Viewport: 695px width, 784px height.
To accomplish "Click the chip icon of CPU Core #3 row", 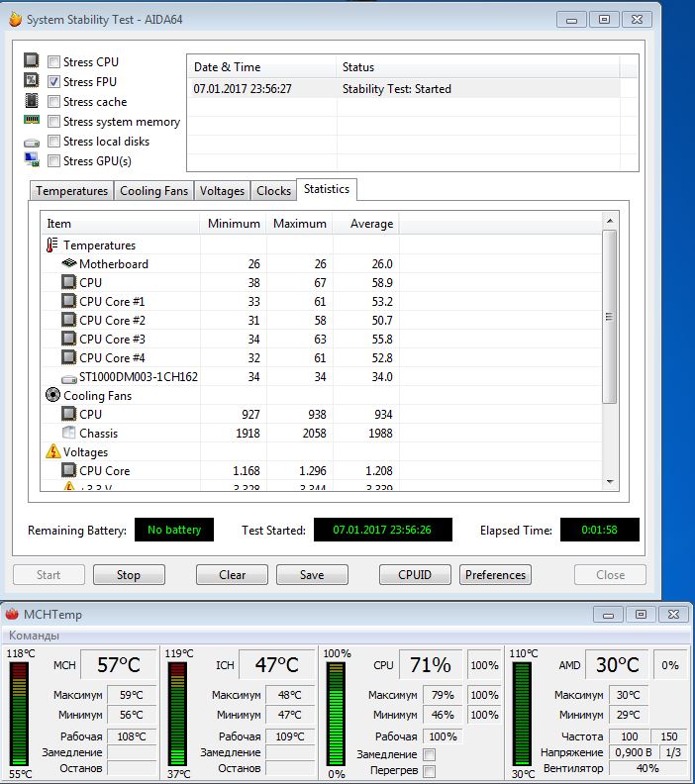I will (x=68, y=339).
